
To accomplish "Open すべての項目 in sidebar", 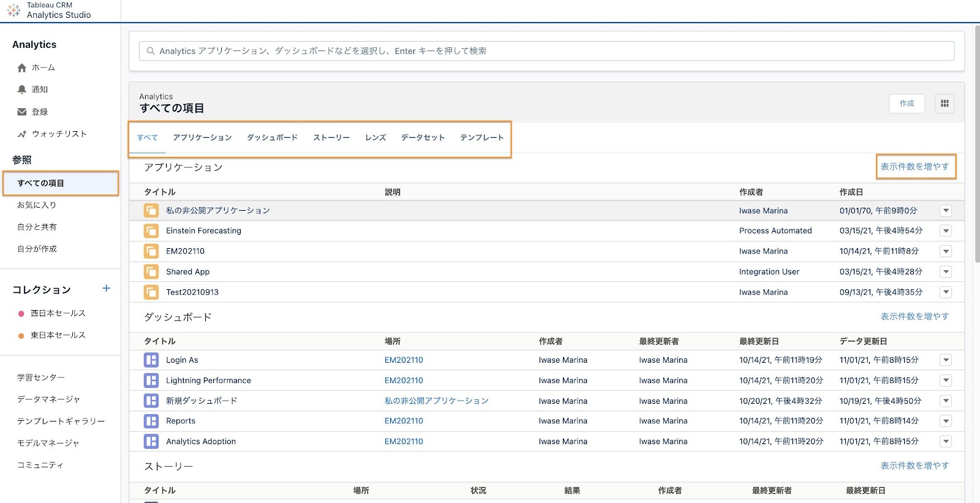I will [x=61, y=183].
